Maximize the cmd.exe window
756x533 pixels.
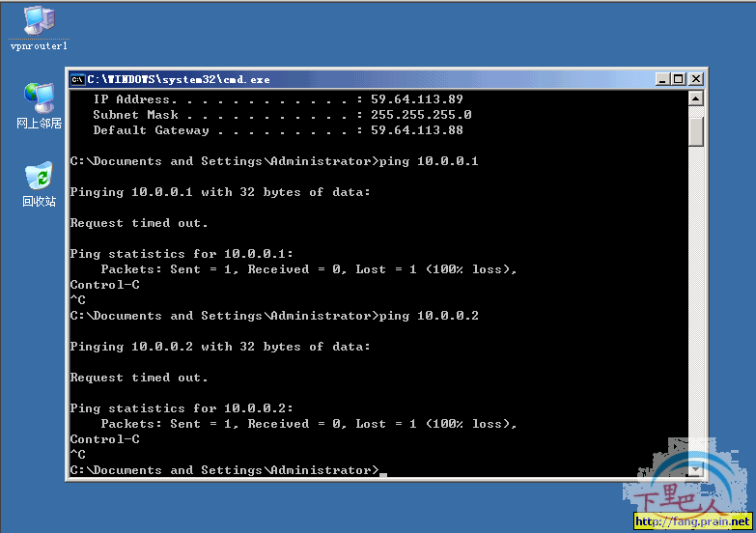(x=679, y=79)
